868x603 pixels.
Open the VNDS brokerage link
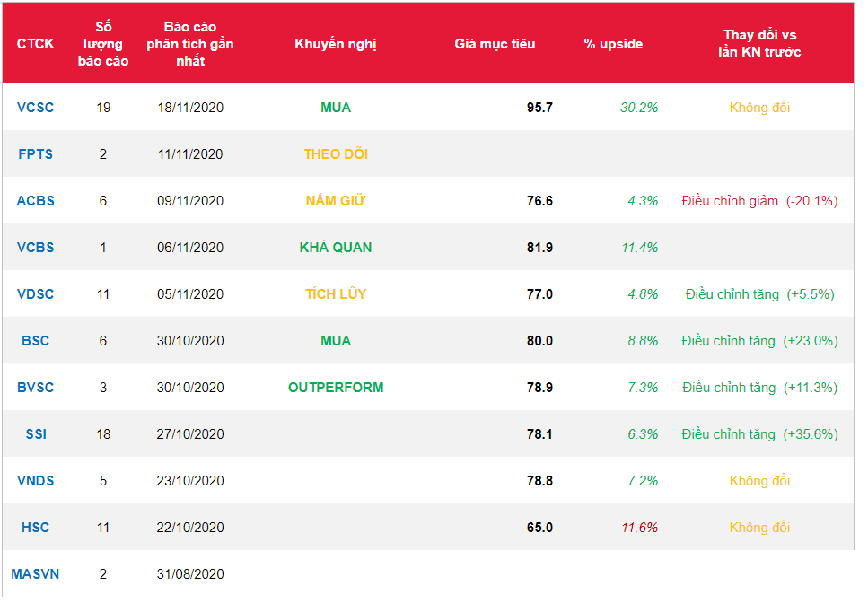coord(35,481)
